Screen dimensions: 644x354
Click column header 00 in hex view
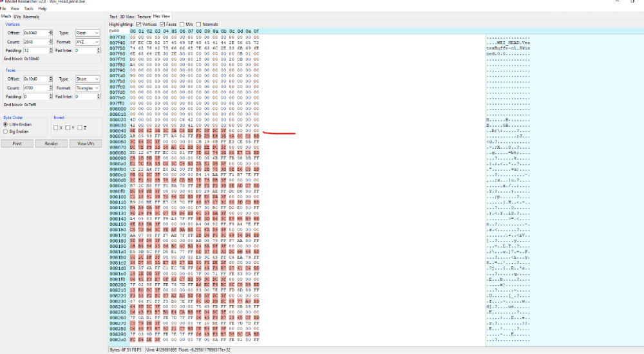click(133, 31)
